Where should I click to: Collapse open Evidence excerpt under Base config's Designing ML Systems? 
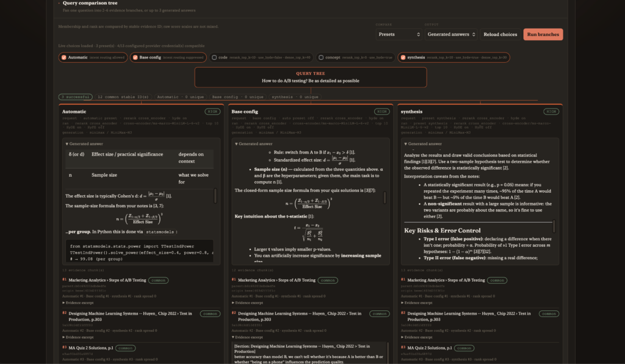pyautogui.click(x=247, y=337)
